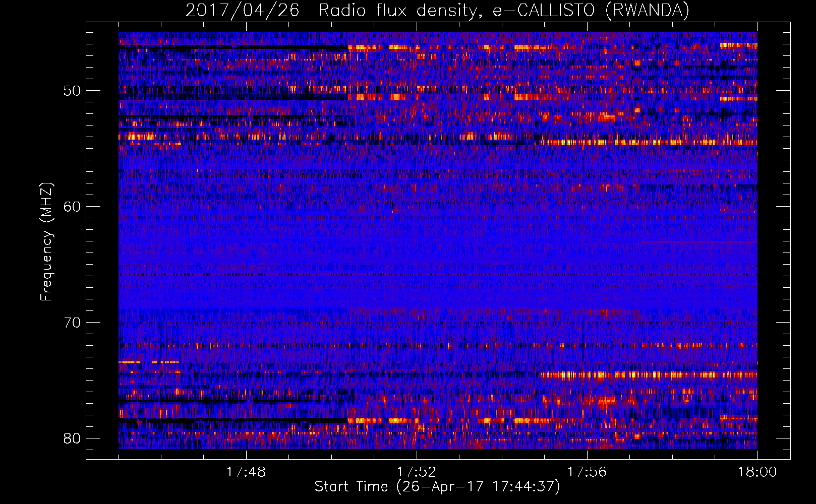816x504 pixels.
Task: Click the 17:52 time tick label
Action: pos(416,472)
